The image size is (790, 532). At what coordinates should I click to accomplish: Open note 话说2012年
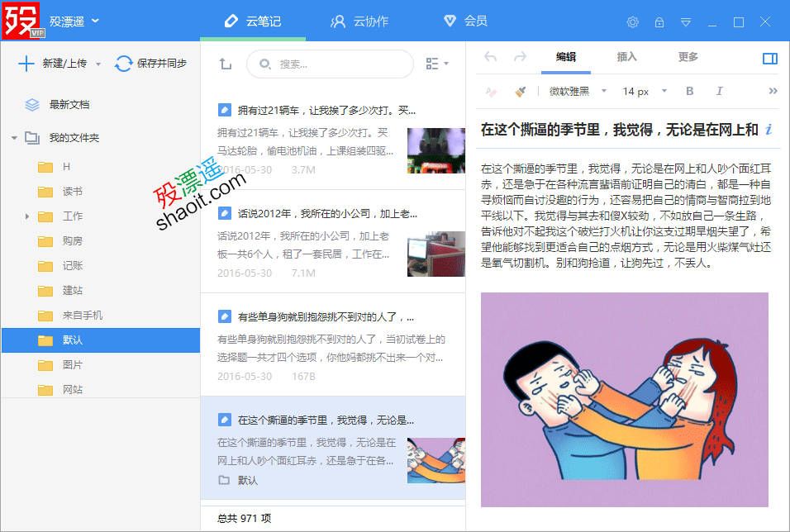click(x=332, y=242)
